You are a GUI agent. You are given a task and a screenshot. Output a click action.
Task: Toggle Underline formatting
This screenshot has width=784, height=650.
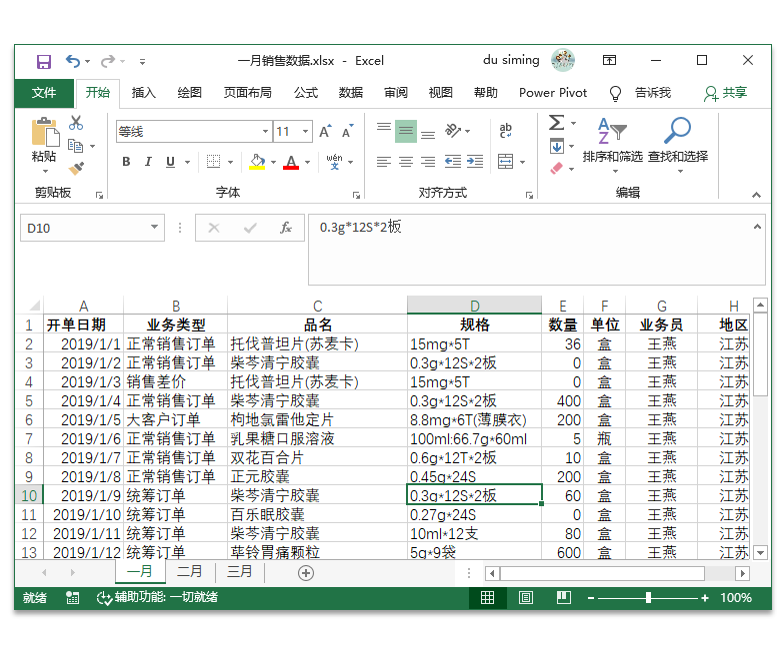[170, 162]
